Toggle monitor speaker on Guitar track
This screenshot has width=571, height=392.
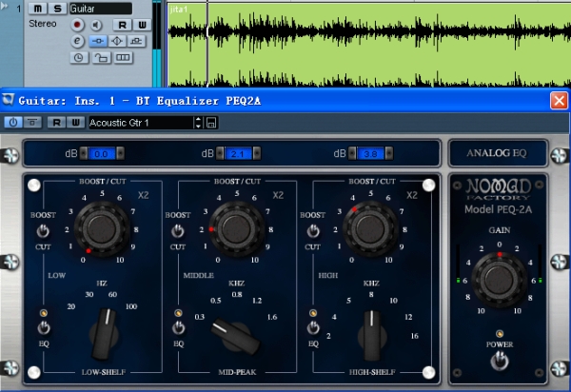[96, 25]
